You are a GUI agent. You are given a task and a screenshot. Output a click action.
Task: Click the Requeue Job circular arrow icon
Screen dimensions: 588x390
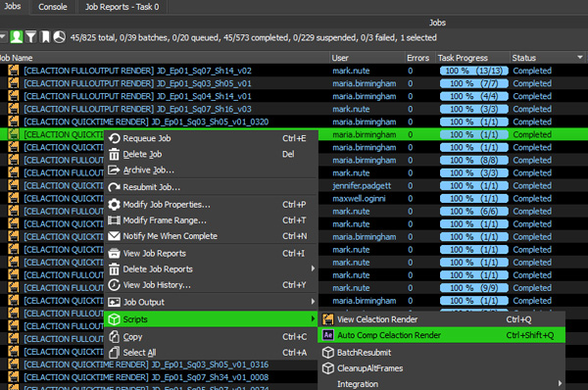click(114, 138)
